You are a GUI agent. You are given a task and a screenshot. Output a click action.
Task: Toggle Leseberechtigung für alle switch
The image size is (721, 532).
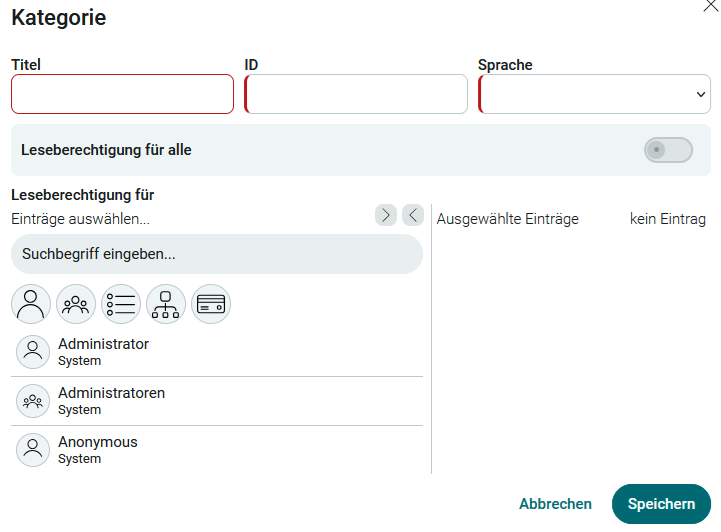pos(668,150)
